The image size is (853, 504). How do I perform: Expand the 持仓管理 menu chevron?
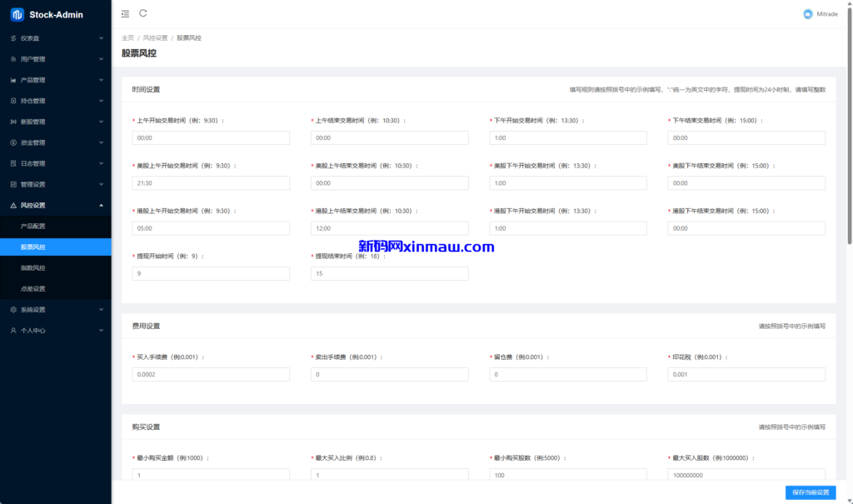point(101,101)
